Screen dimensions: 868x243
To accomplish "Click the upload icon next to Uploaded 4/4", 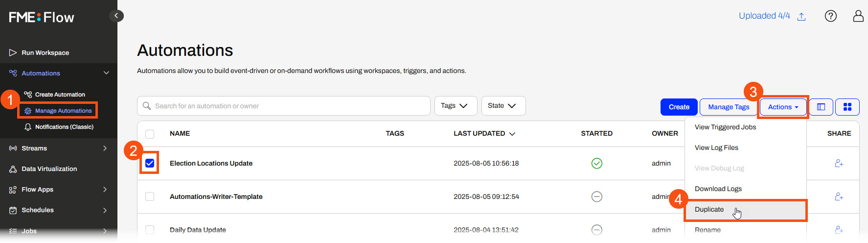I will (x=801, y=17).
